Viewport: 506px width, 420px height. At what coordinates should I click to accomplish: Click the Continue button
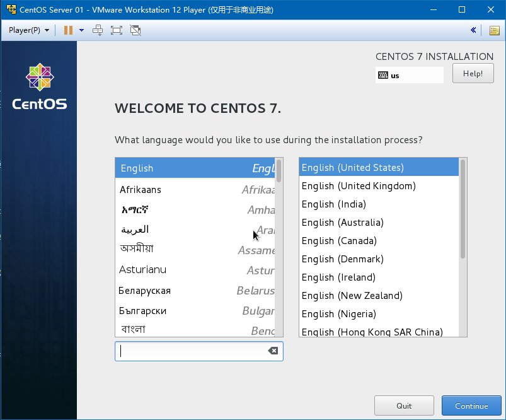[x=471, y=405]
